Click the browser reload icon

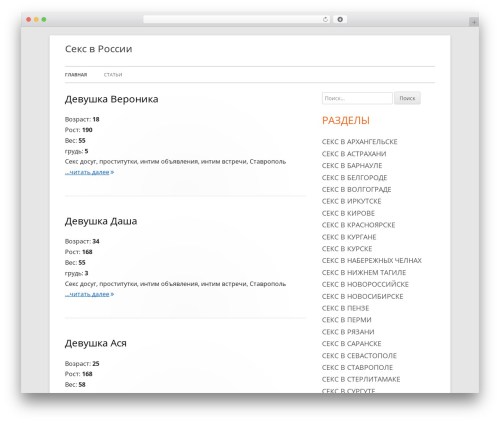coord(325,19)
